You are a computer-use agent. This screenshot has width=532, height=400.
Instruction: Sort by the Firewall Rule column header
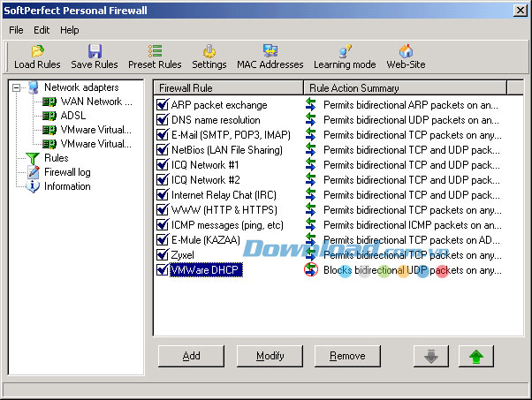coord(228,88)
